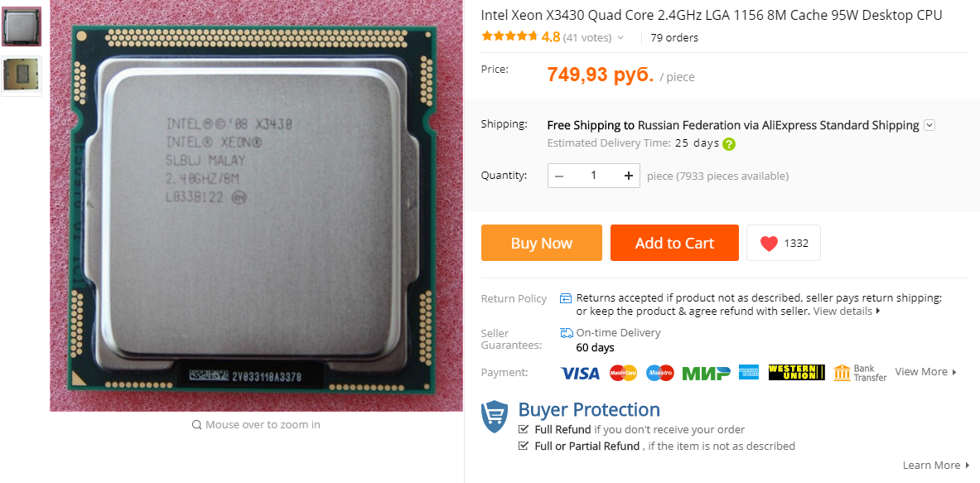Image resolution: width=980 pixels, height=483 pixels.
Task: Click the Bank Transfer icon
Action: pyautogui.click(x=842, y=373)
